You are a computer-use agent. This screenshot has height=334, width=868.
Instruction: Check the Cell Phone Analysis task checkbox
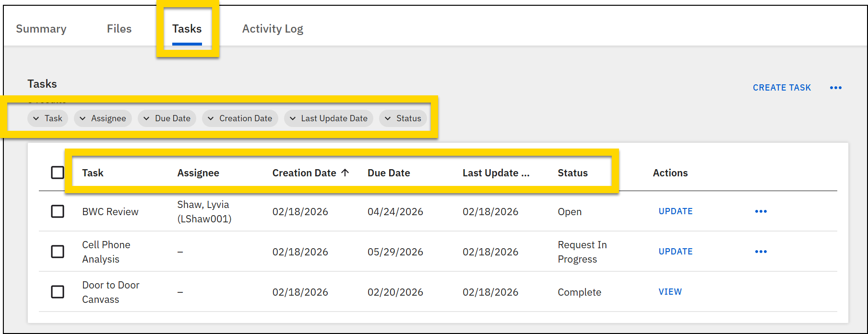coord(58,252)
